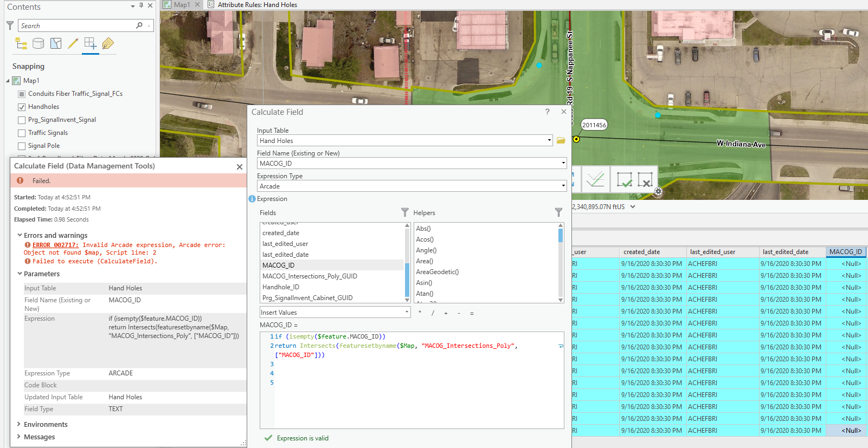
Task: Select List By Drawing Order icon
Action: (21, 44)
